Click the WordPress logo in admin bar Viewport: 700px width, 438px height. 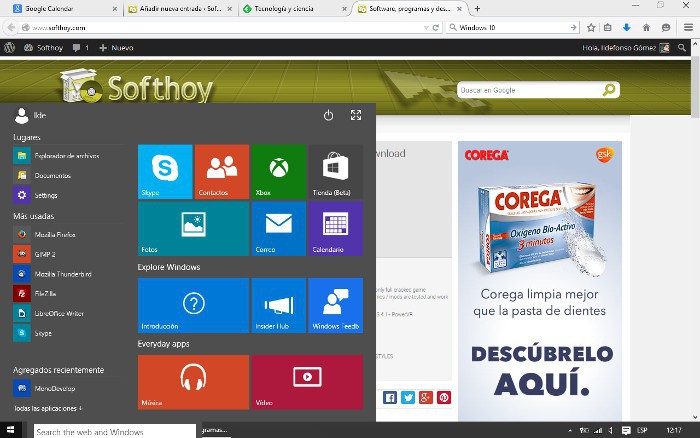pyautogui.click(x=9, y=48)
